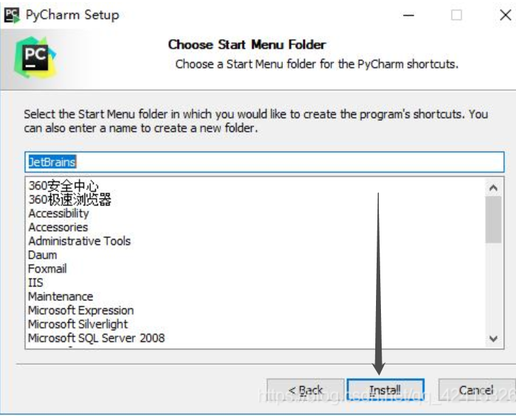This screenshot has height=420, width=516.
Task: Go back with the < Back button
Action: (306, 390)
